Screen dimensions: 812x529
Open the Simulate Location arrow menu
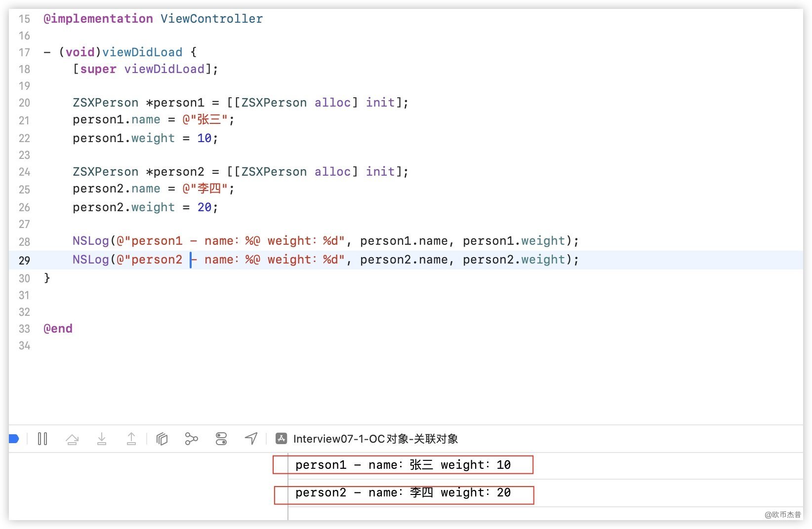point(251,439)
